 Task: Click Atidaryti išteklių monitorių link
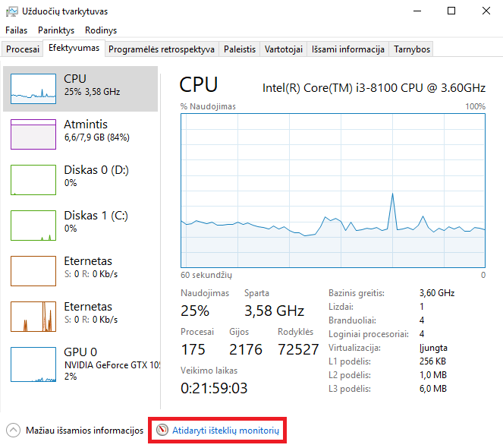225,431
